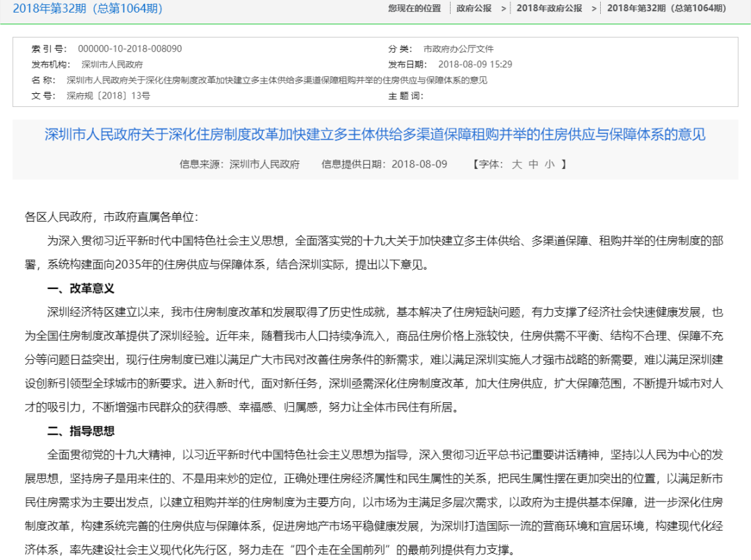Viewport: 751px width, 560px height.
Task: Select publisher value 深圳市人民政府 in info box
Action: (112, 65)
